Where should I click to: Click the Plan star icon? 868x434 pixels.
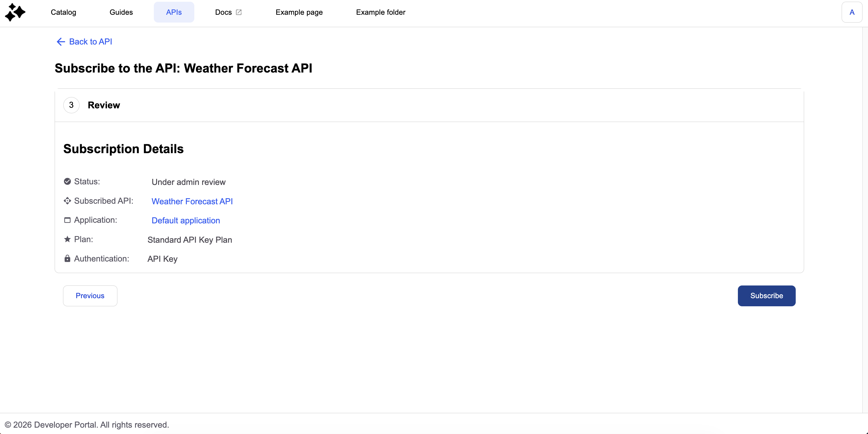(67, 239)
